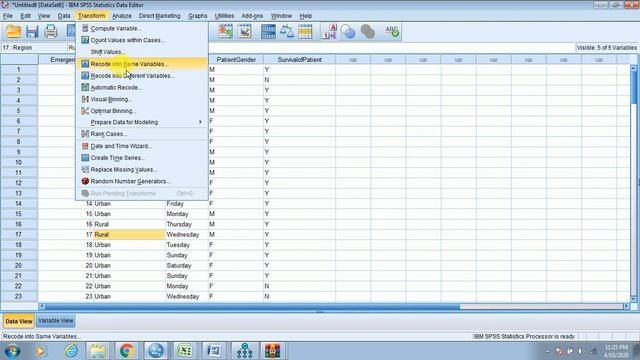
Task: Open the Data menu
Action: [64, 16]
